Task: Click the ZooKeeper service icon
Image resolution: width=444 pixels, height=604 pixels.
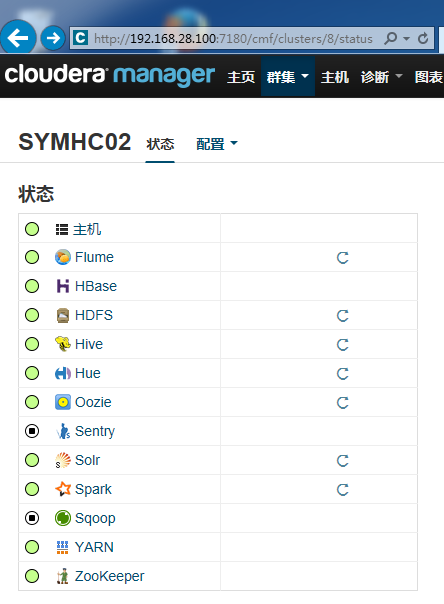Action: [63, 576]
